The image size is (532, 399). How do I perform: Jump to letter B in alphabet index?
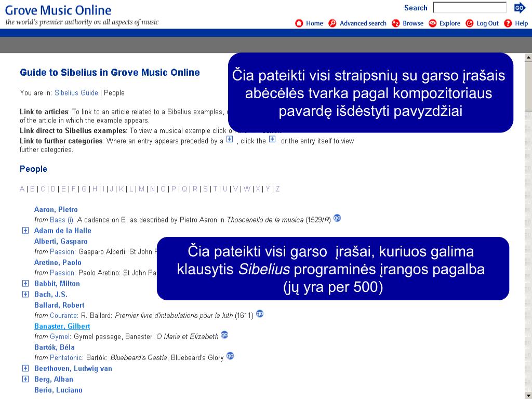[33, 189]
